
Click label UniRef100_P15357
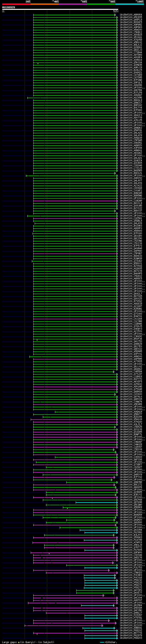(131, 615)
